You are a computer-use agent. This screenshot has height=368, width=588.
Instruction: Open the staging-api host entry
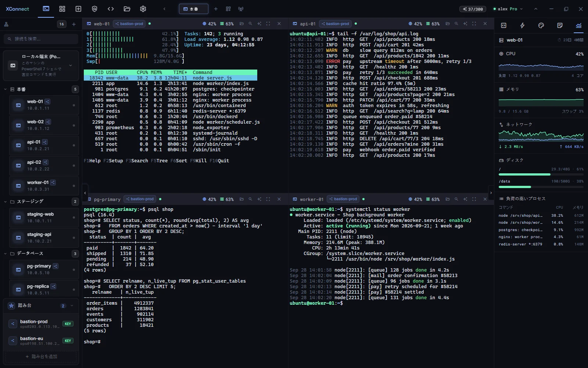[x=44, y=238]
